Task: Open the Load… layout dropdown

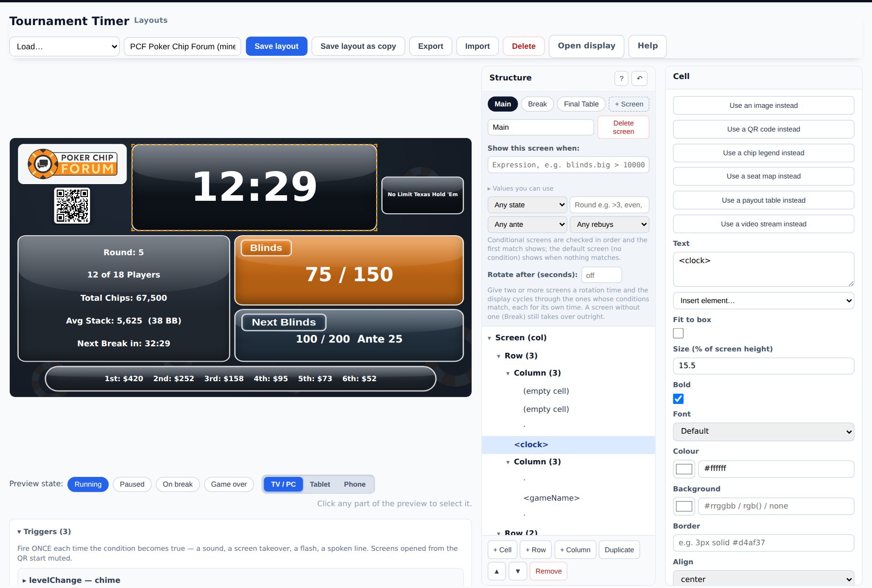Action: (x=65, y=46)
